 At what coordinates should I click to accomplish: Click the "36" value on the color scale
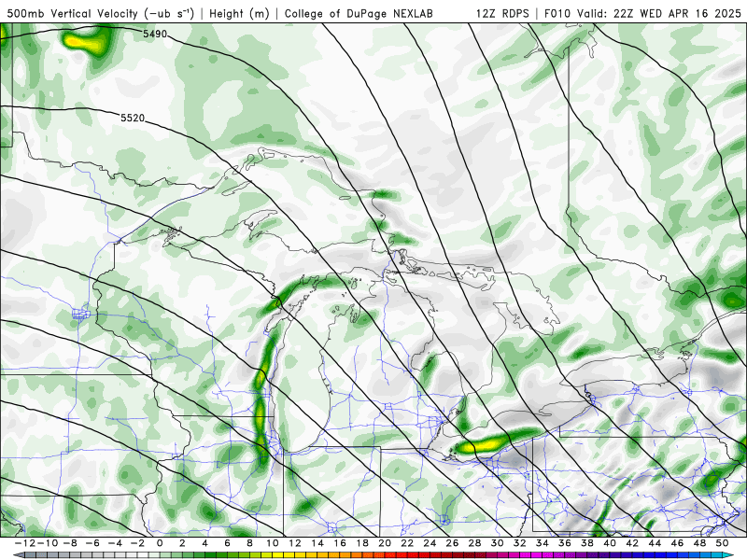(x=565, y=543)
